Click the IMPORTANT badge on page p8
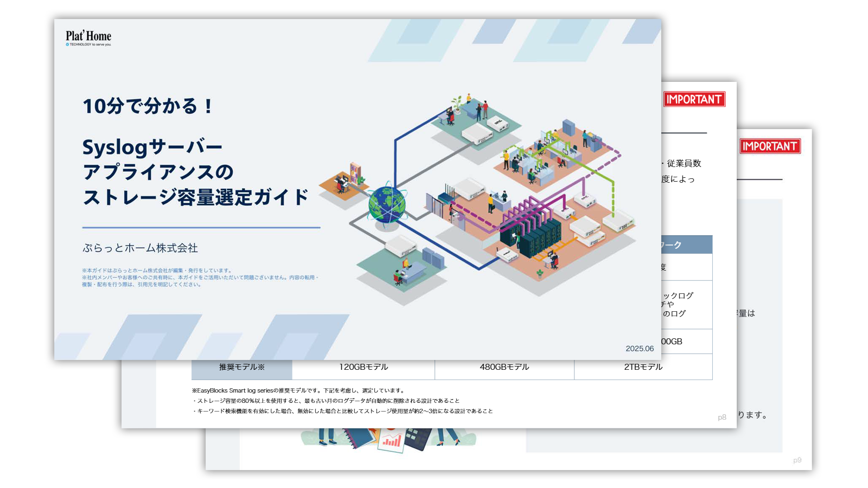This screenshot has height=488, width=868. click(x=694, y=99)
